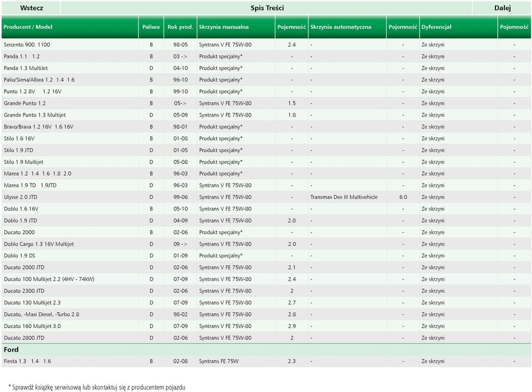Viewport: 532px width, 392px height.
Task: Select the Ducato 2800 JTD model
Action: click(x=24, y=338)
